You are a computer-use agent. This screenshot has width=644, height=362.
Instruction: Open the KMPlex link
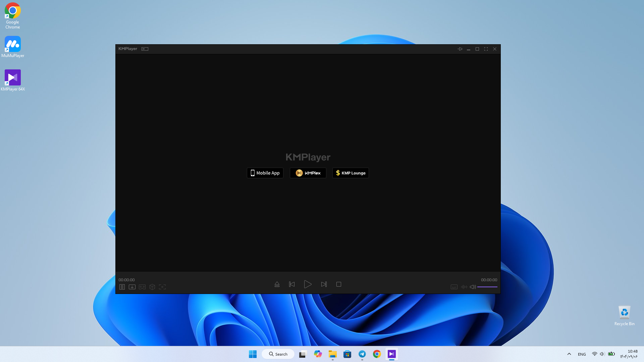pos(308,173)
